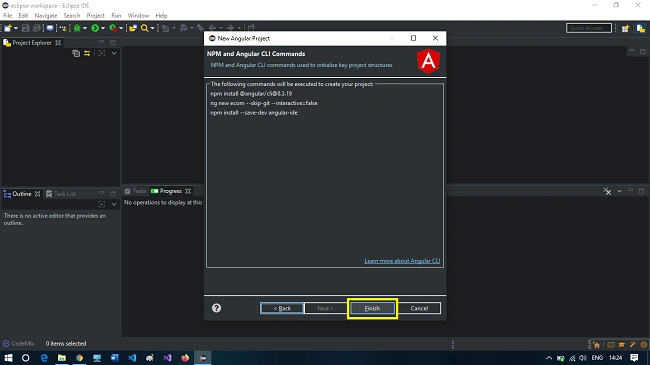This screenshot has height=365, width=650.
Task: Click the Save toolbar icon
Action: [26, 28]
